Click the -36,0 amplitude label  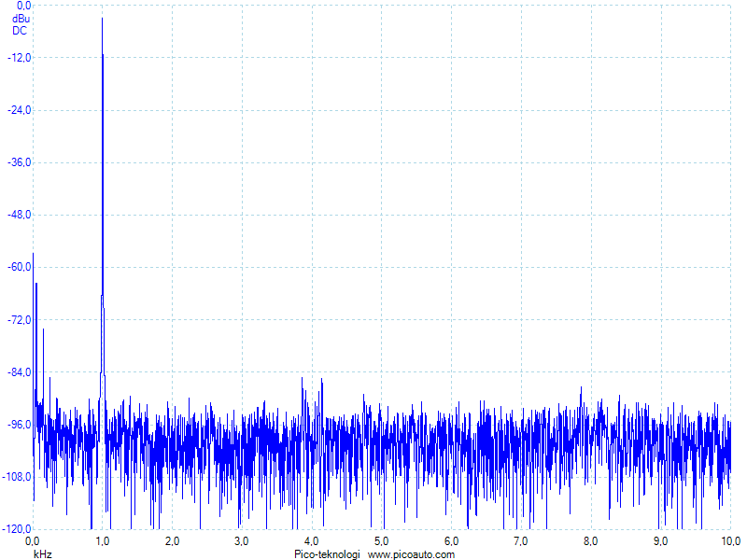tap(20, 162)
